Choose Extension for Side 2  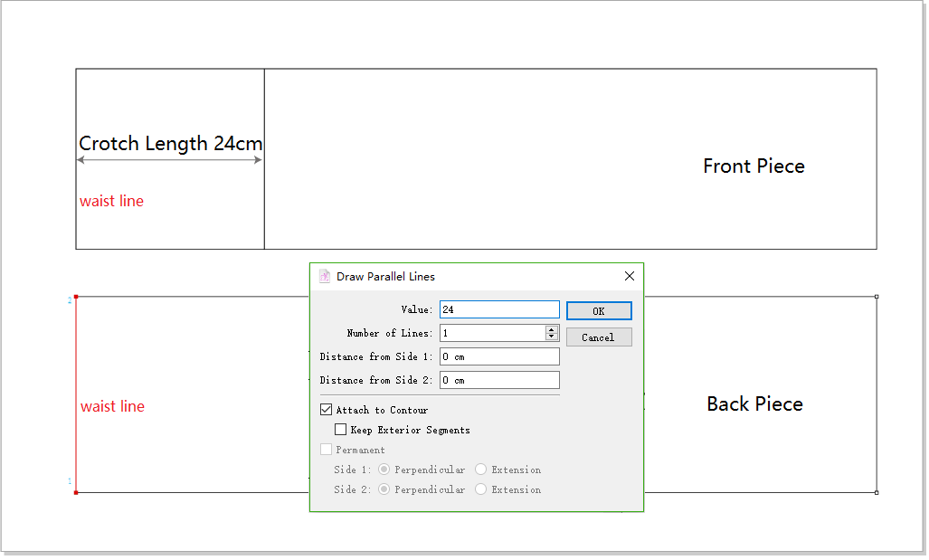point(481,489)
